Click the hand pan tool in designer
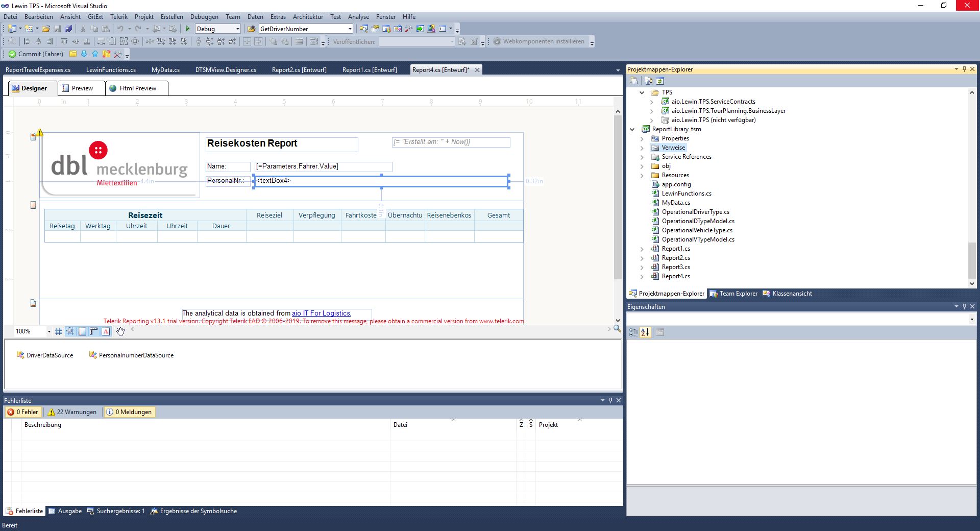 (120, 331)
